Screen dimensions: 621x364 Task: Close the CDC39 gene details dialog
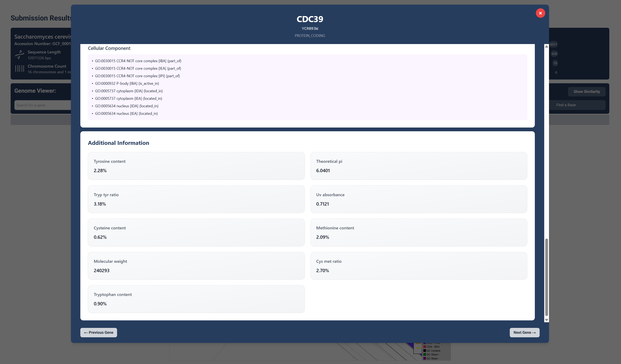click(x=540, y=13)
